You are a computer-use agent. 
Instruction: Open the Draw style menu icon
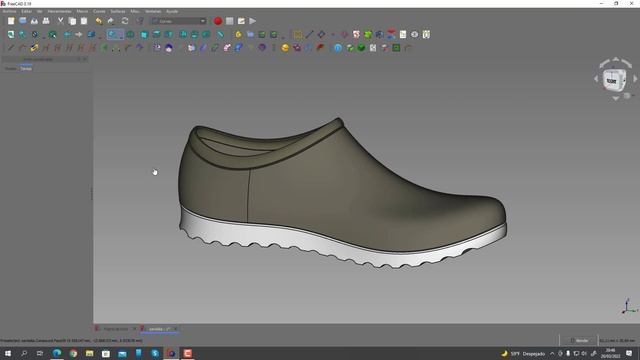click(35, 35)
